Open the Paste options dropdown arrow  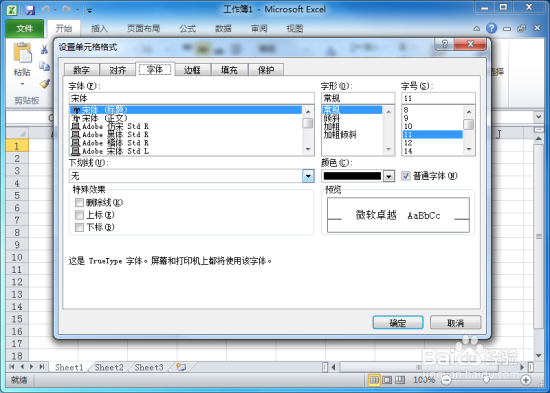pos(22,84)
